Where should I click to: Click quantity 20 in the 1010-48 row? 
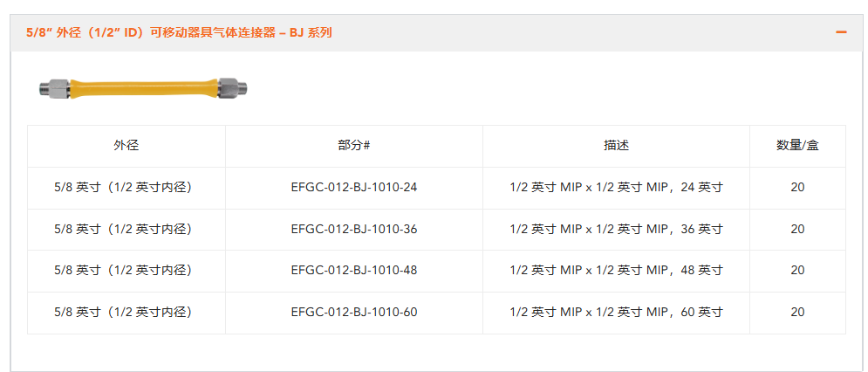pos(797,271)
